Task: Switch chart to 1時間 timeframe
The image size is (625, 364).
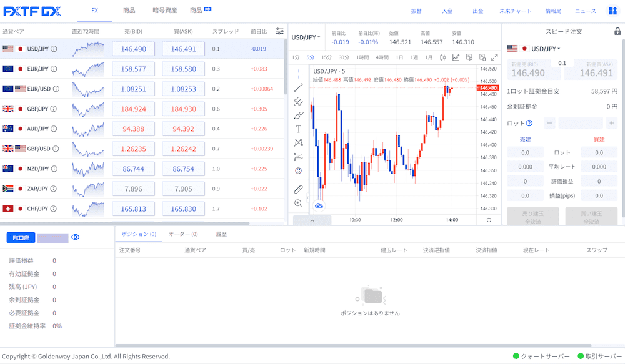Action: 362,57
